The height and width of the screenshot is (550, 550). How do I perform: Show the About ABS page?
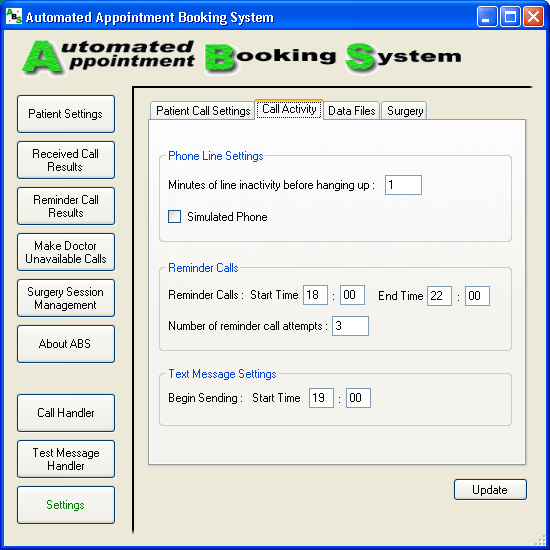tap(66, 344)
